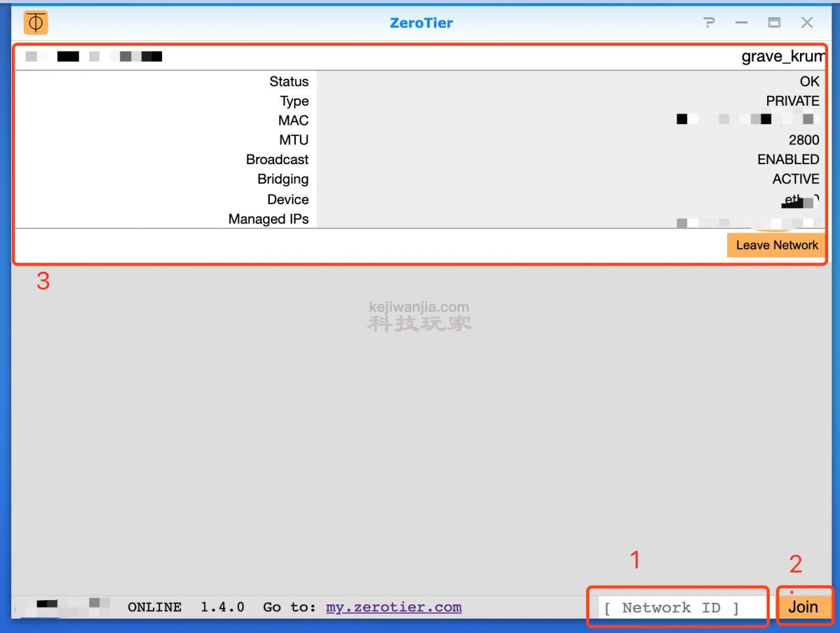Open the help question mark icon
The width and height of the screenshot is (840, 633).
tap(709, 23)
